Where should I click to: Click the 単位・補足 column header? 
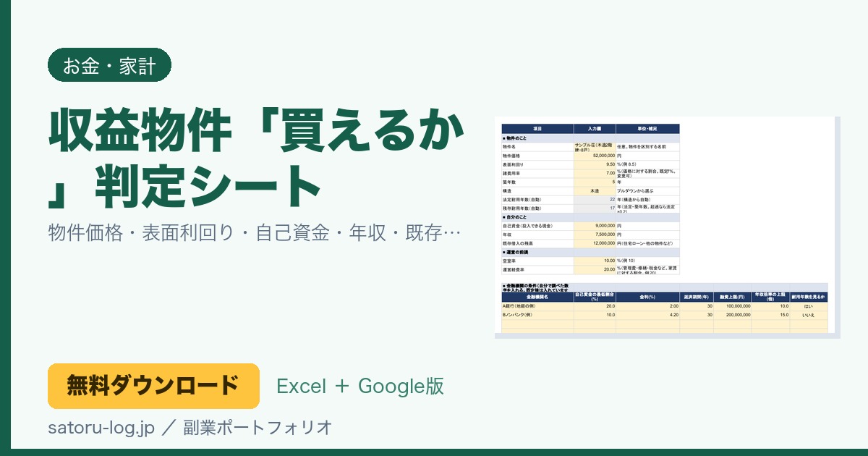coord(648,129)
